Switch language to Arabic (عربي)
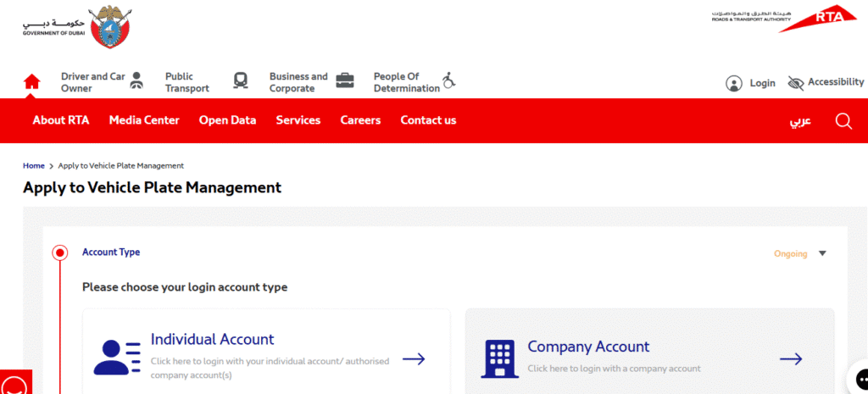The height and width of the screenshot is (394, 868). click(800, 121)
